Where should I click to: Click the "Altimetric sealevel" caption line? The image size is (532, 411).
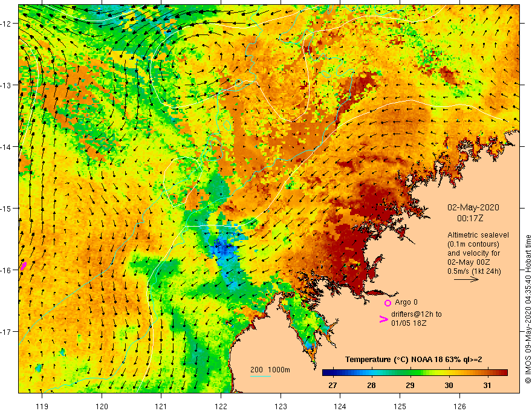(478, 235)
